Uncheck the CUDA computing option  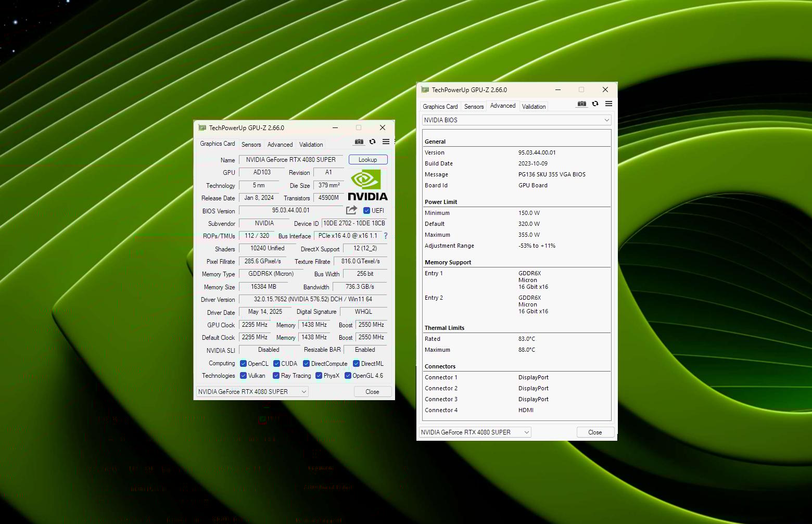(276, 363)
